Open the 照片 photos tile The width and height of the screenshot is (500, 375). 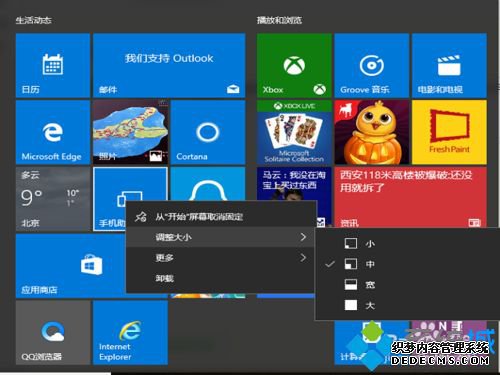click(x=130, y=132)
